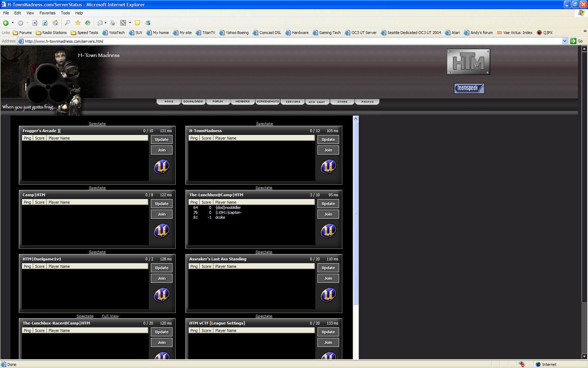Open Radio Stations links folder
The height and width of the screenshot is (368, 588).
(x=51, y=33)
